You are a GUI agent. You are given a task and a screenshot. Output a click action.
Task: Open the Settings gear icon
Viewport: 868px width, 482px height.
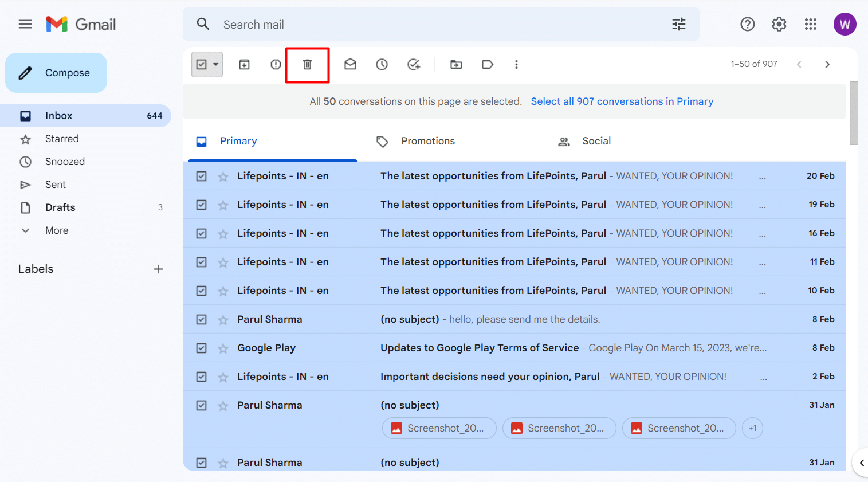coord(779,24)
